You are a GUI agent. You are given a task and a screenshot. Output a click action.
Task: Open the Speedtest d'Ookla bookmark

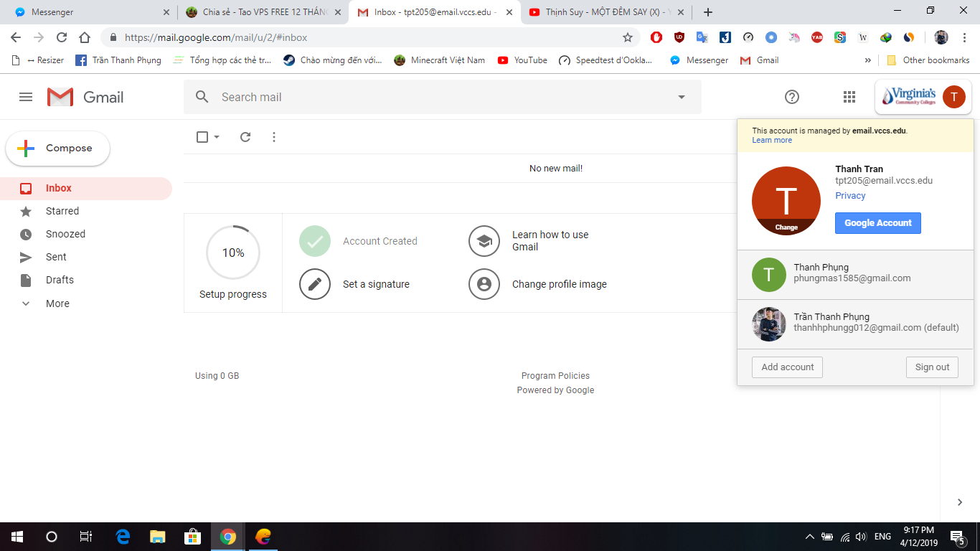tap(606, 60)
